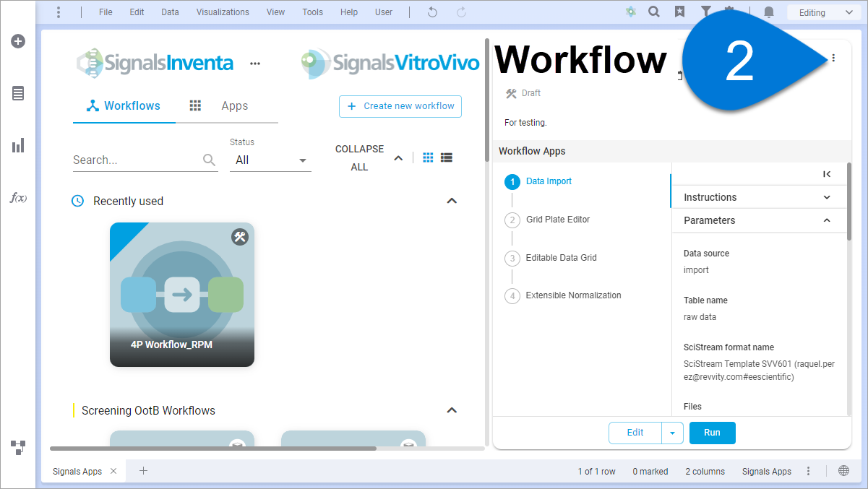Collapse the Screening OotB Workflows section
The height and width of the screenshot is (489, 868).
452,410
